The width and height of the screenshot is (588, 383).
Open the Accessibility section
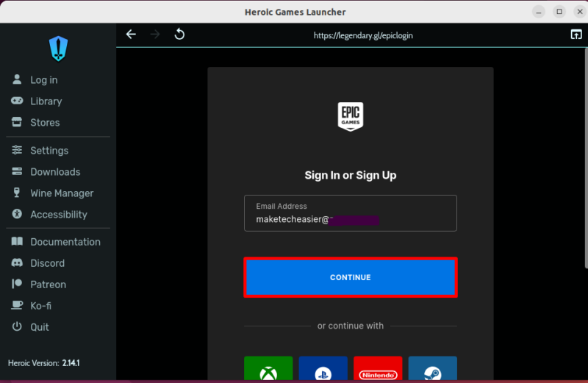[59, 215]
